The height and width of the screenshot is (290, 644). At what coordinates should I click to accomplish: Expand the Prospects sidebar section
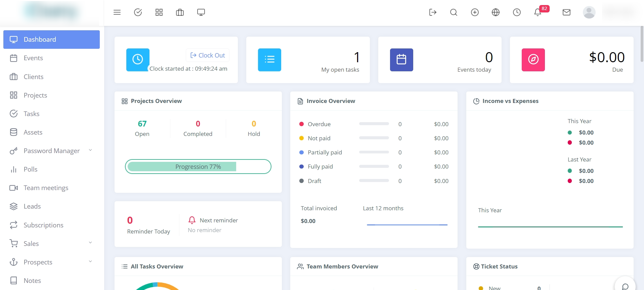(51, 262)
